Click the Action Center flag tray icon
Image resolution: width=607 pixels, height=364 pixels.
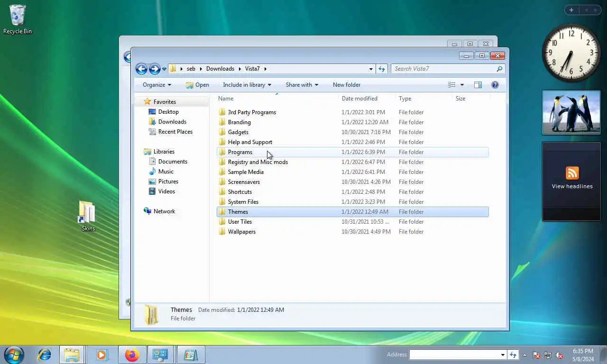click(x=536, y=355)
